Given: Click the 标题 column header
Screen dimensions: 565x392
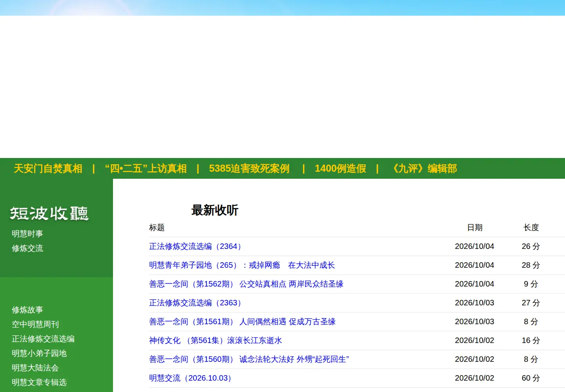Looking at the screenshot, I should (157, 227).
